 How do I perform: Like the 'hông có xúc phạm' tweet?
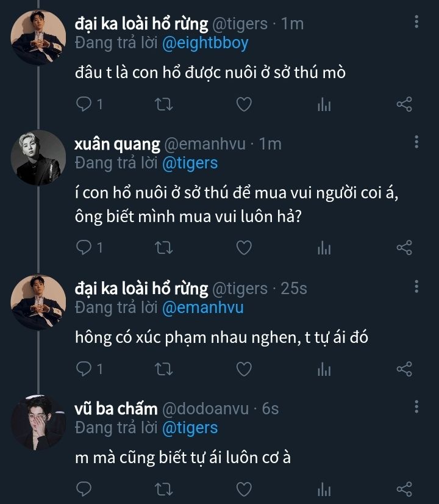tap(244, 369)
